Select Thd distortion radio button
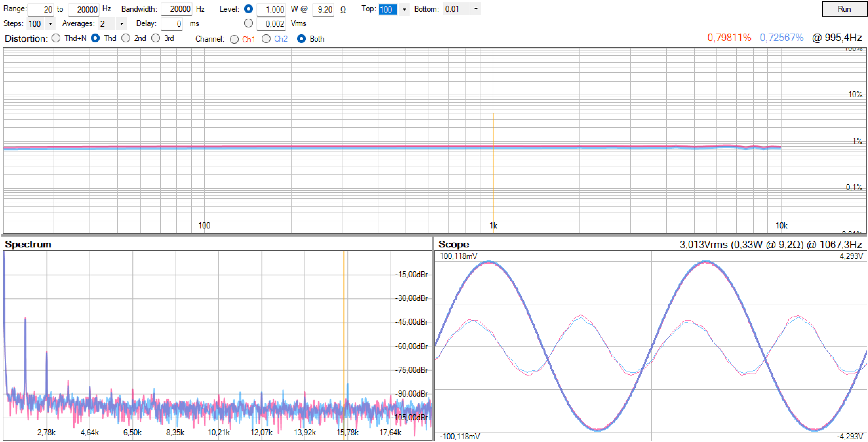This screenshot has height=442, width=868. [x=96, y=38]
